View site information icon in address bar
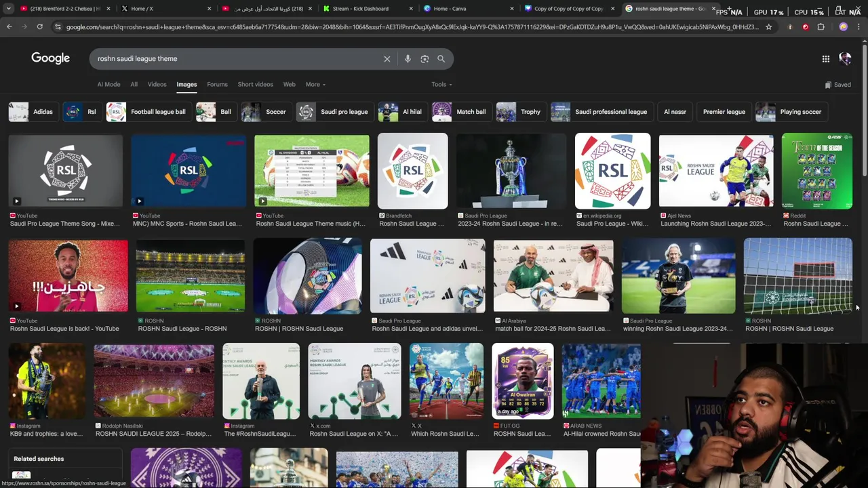This screenshot has width=868, height=488. [58, 27]
